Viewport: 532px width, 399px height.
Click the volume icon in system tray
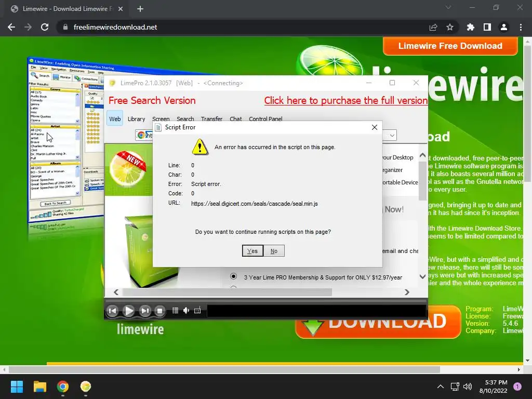(x=468, y=387)
